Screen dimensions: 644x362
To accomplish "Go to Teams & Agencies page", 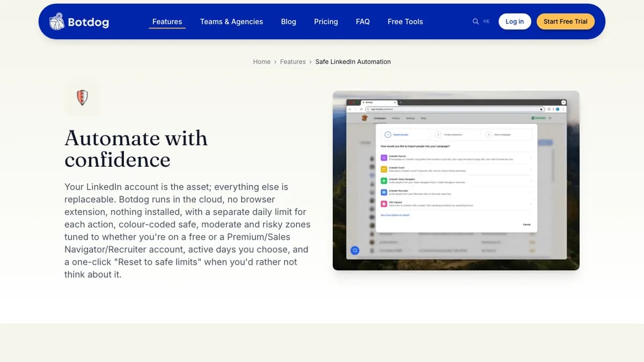I will tap(231, 21).
